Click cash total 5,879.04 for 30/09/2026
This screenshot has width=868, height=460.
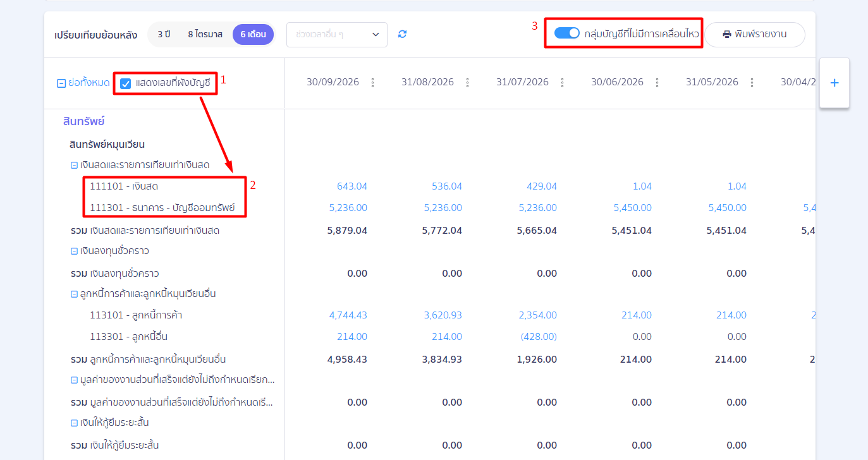(x=347, y=231)
